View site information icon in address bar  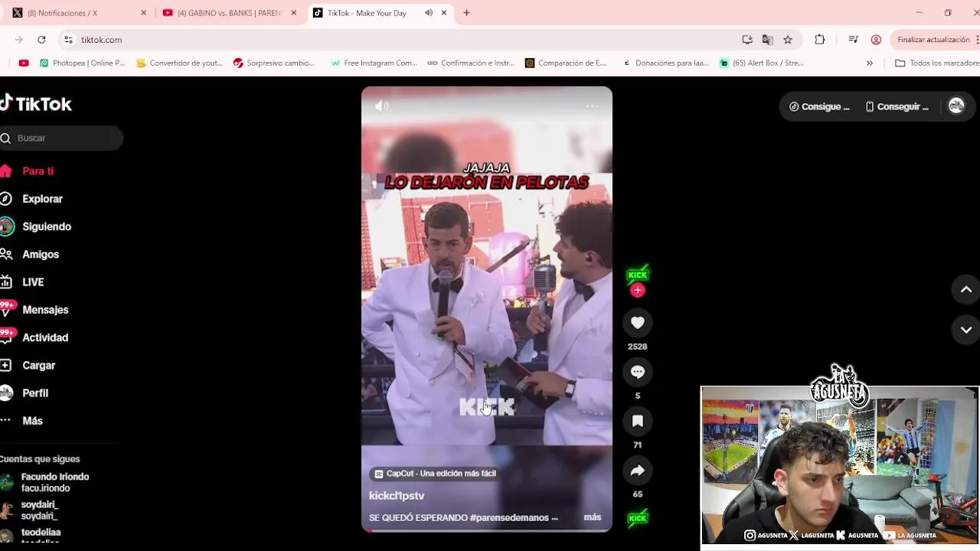pos(68,40)
